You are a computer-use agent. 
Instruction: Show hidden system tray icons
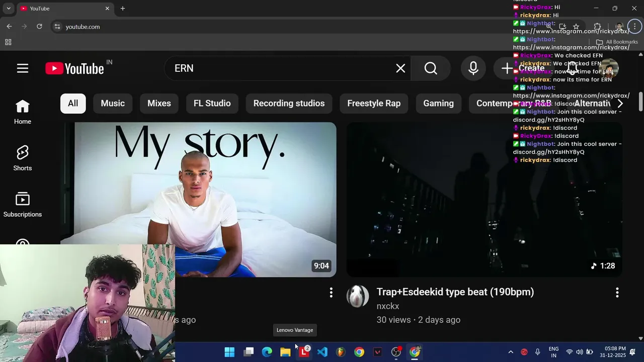click(511, 352)
